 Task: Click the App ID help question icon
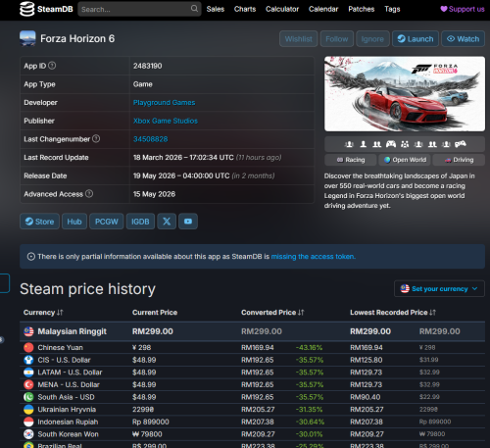52,66
